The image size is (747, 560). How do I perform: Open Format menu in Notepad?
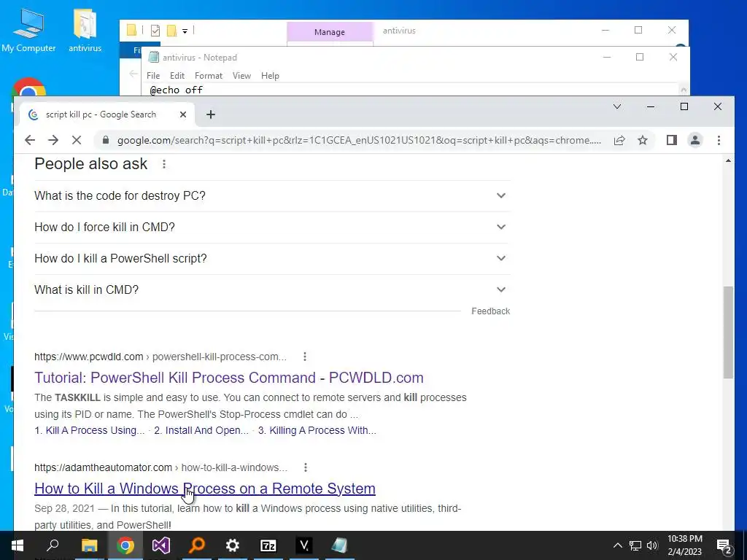[x=208, y=76]
